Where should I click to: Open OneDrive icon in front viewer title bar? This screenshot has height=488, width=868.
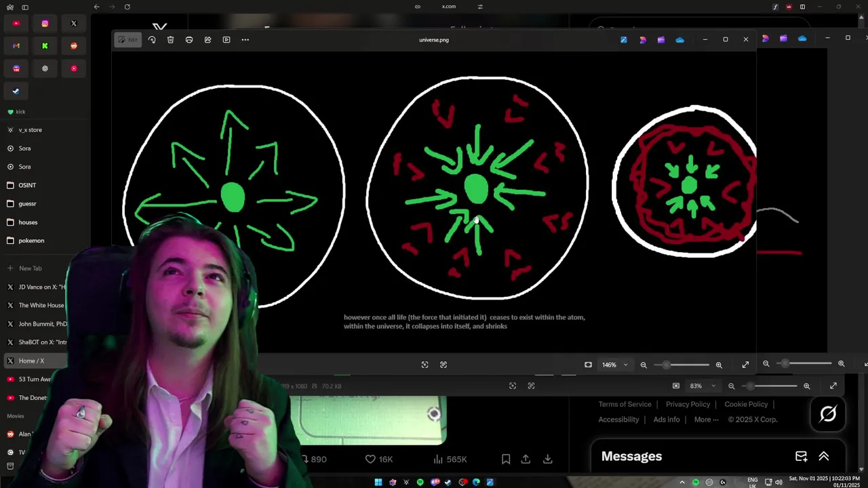point(680,40)
